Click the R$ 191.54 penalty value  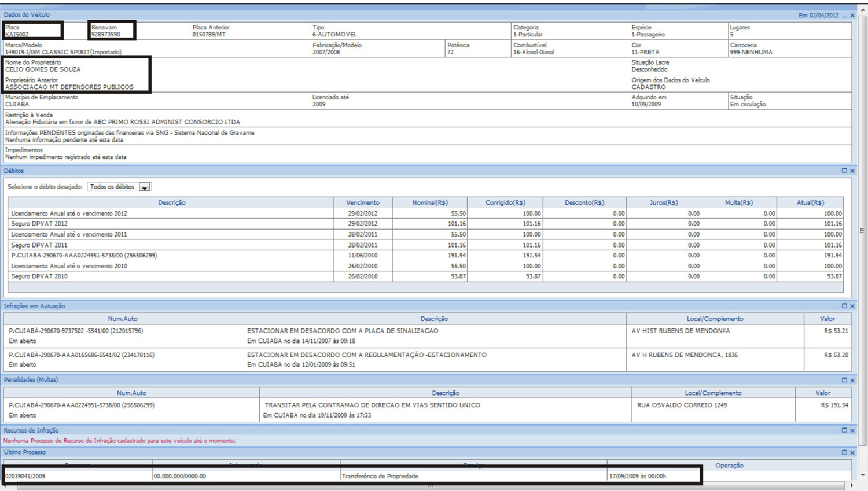(834, 405)
